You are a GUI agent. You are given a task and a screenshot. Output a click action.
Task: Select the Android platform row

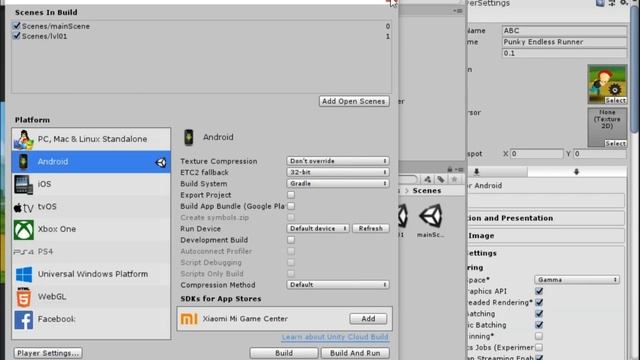91,162
